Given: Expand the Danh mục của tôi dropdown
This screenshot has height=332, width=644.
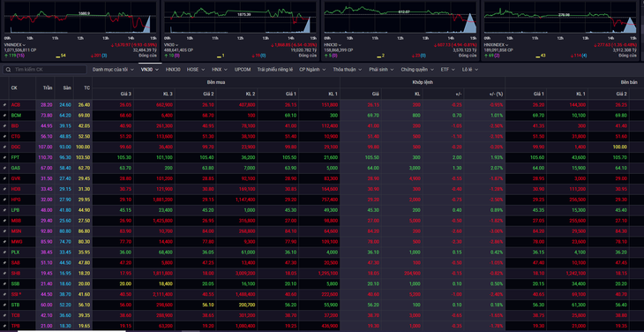Looking at the screenshot, I should [113, 70].
